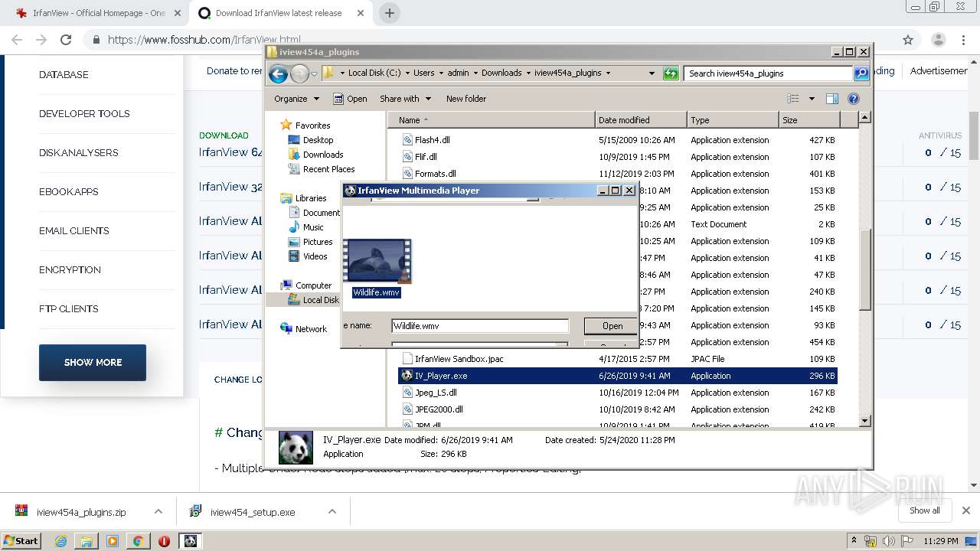This screenshot has height=551, width=980.
Task: Open the DISK ANALYSERS category link
Action: click(78, 153)
